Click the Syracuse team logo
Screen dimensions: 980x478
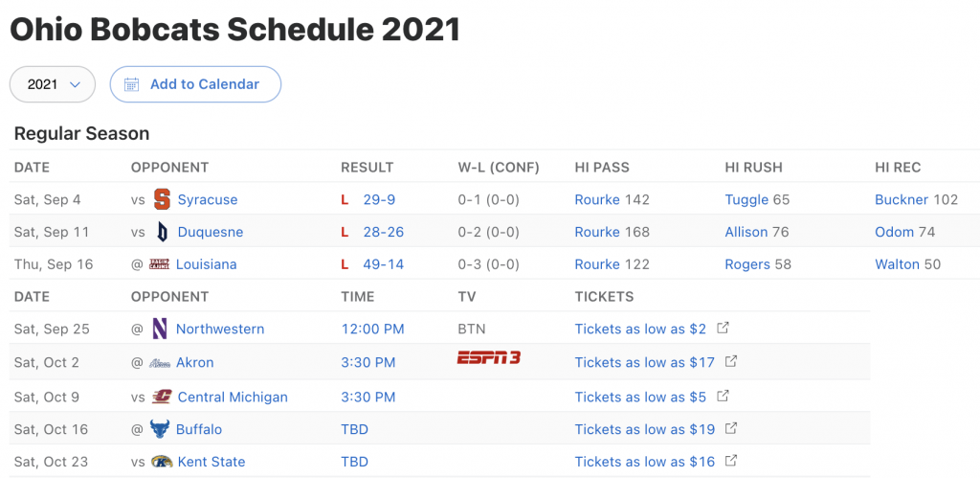(162, 199)
